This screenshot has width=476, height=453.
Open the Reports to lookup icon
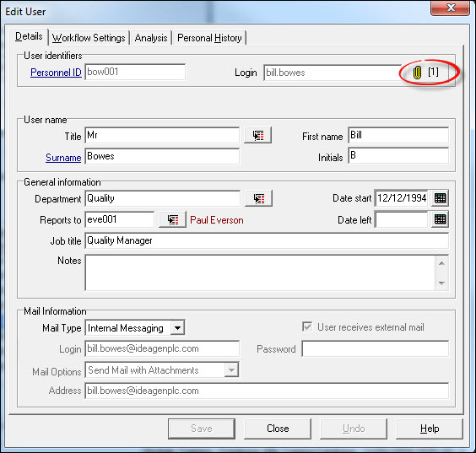(x=173, y=219)
